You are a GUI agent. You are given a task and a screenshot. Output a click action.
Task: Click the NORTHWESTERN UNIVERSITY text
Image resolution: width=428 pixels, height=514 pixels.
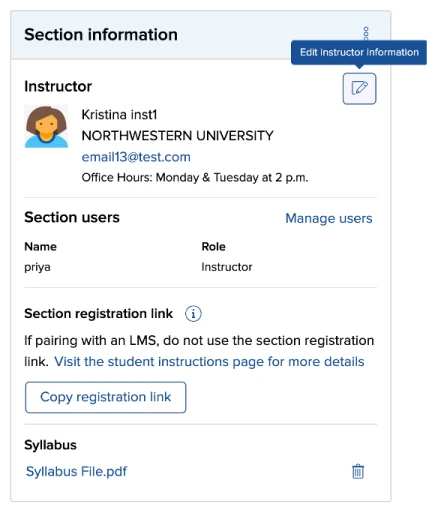pyautogui.click(x=177, y=136)
